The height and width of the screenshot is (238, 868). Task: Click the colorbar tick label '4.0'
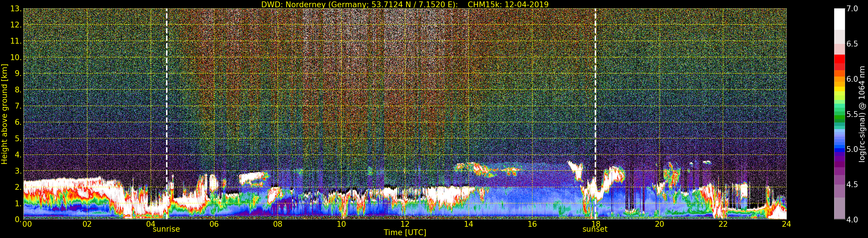(x=852, y=220)
